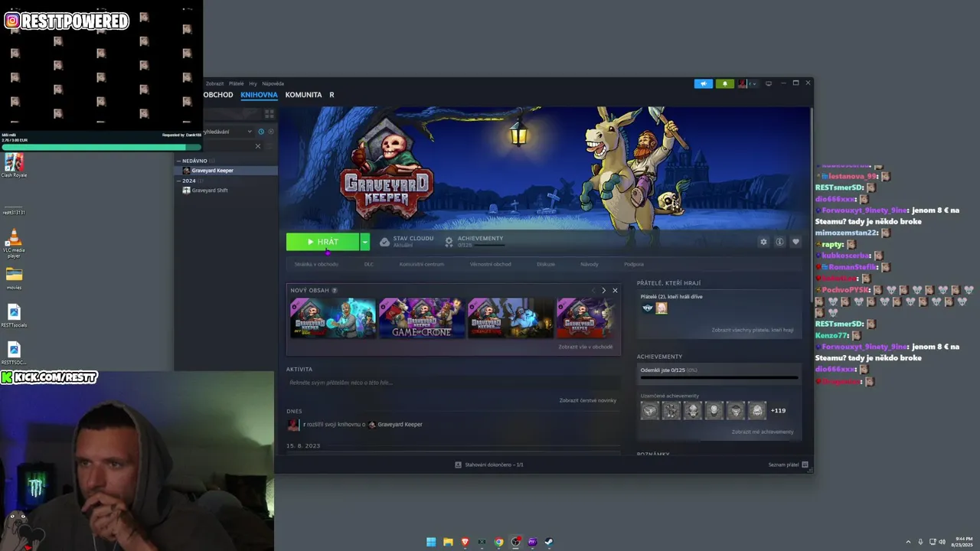980x551 pixels.
Task: Open the account avatar dropdown
Action: (x=747, y=83)
